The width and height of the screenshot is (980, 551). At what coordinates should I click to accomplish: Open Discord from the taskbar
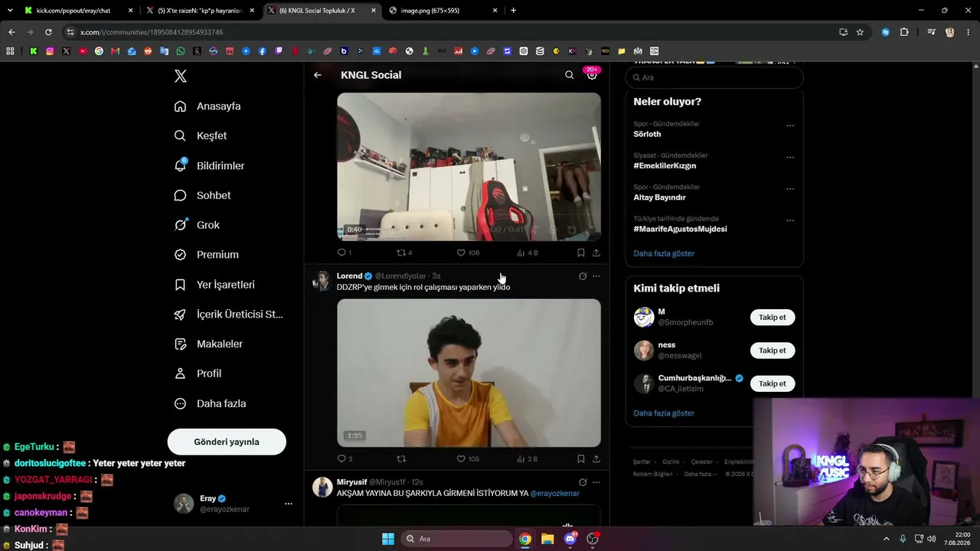click(570, 539)
